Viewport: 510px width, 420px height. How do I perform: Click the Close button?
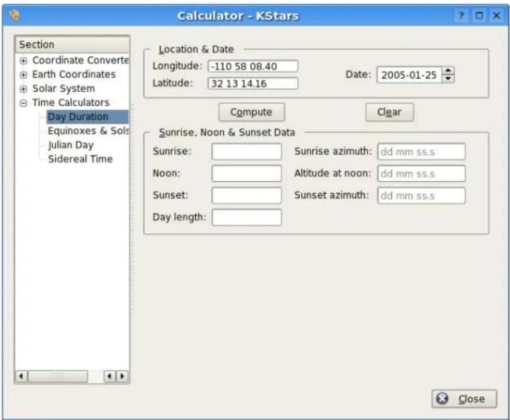tap(464, 399)
